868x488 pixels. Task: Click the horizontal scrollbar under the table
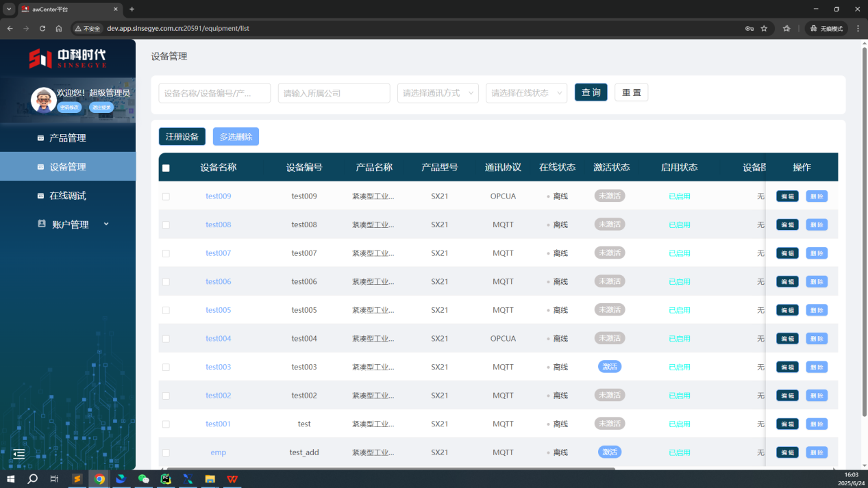tap(390, 470)
